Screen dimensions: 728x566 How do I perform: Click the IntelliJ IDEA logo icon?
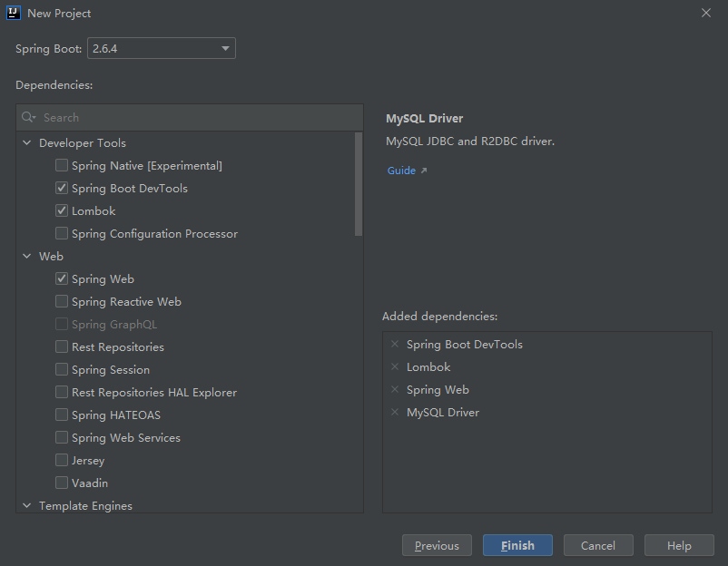click(14, 14)
